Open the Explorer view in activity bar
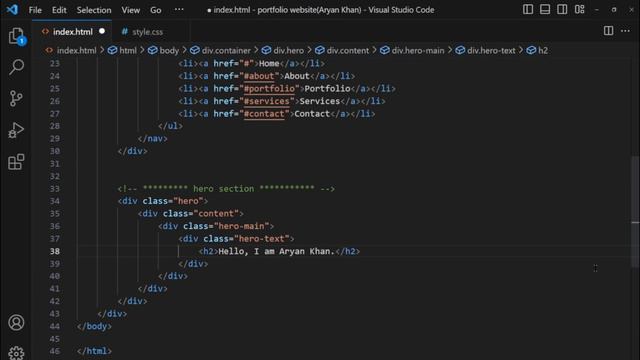640x360 pixels. 16,36
